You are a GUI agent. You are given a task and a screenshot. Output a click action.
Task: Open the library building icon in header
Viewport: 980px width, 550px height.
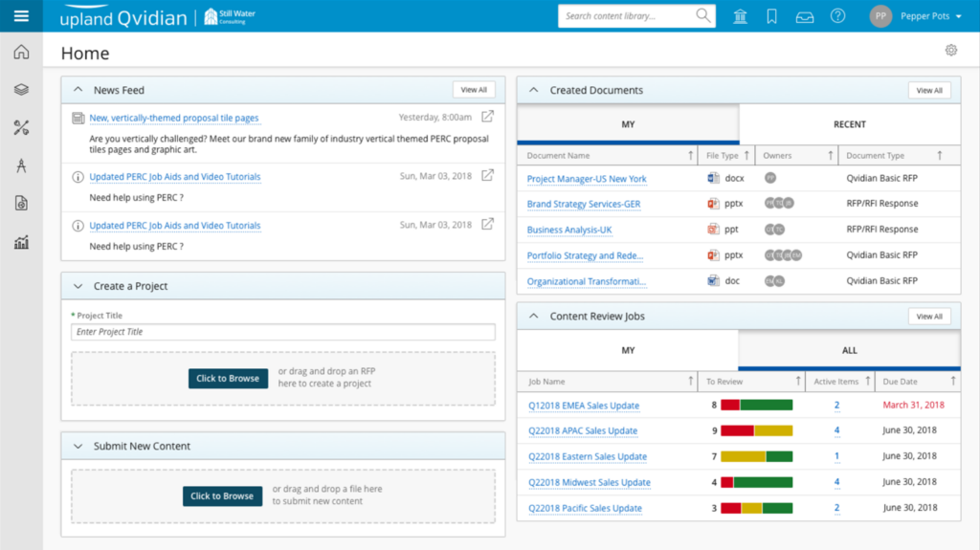[741, 16]
